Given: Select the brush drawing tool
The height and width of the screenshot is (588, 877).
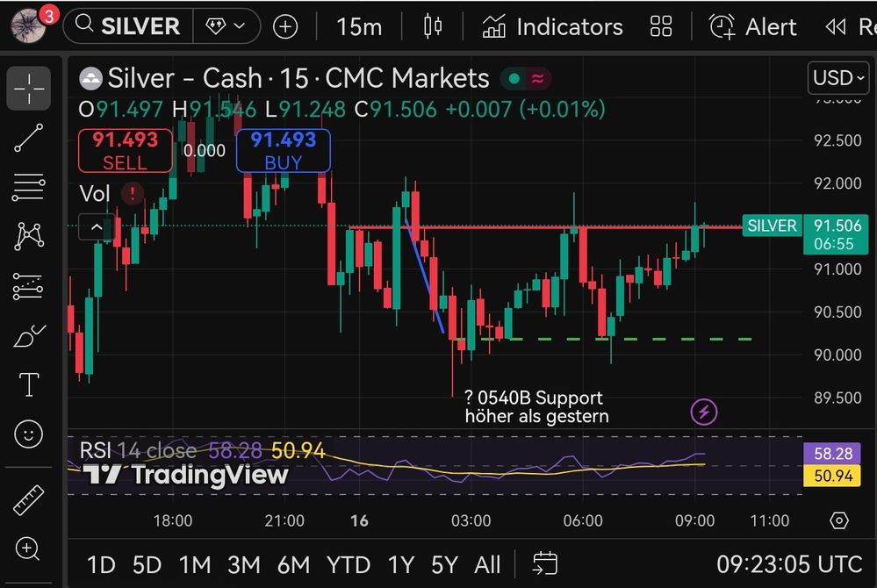Looking at the screenshot, I should (28, 335).
